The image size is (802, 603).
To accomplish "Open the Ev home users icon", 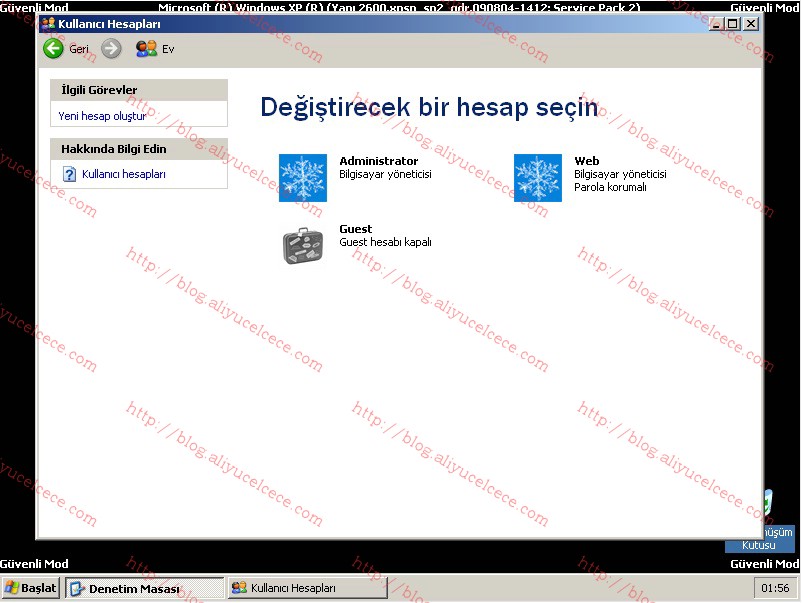I will pyautogui.click(x=146, y=49).
